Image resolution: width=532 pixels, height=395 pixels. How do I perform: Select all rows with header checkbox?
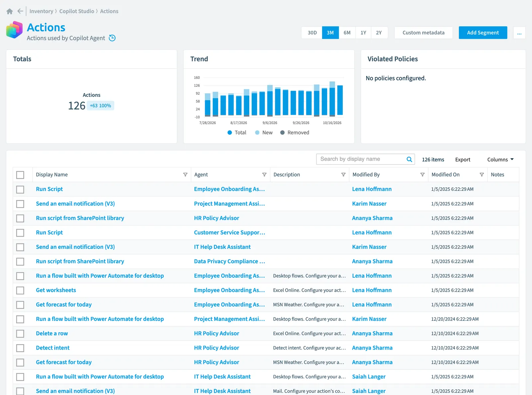tap(20, 175)
